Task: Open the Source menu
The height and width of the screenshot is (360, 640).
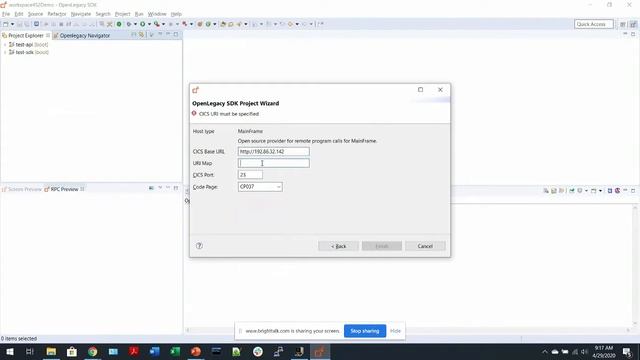Action: (35, 14)
